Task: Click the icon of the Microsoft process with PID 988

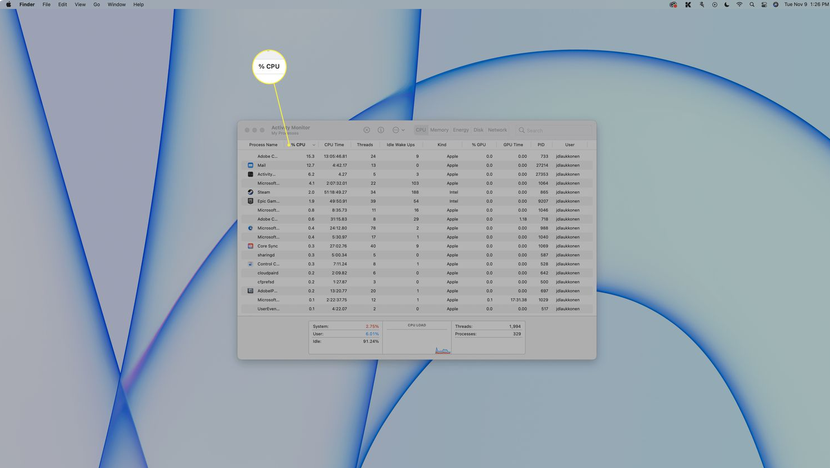Action: (250, 228)
